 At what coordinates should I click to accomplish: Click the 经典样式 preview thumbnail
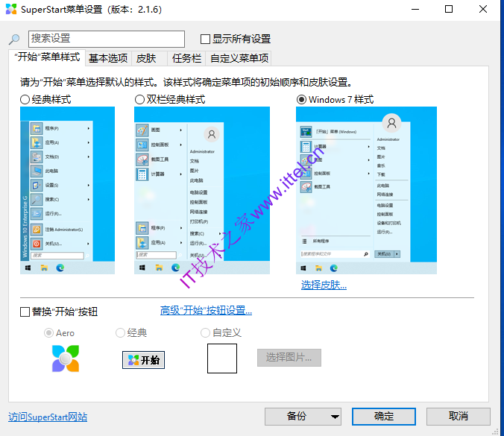[67, 190]
